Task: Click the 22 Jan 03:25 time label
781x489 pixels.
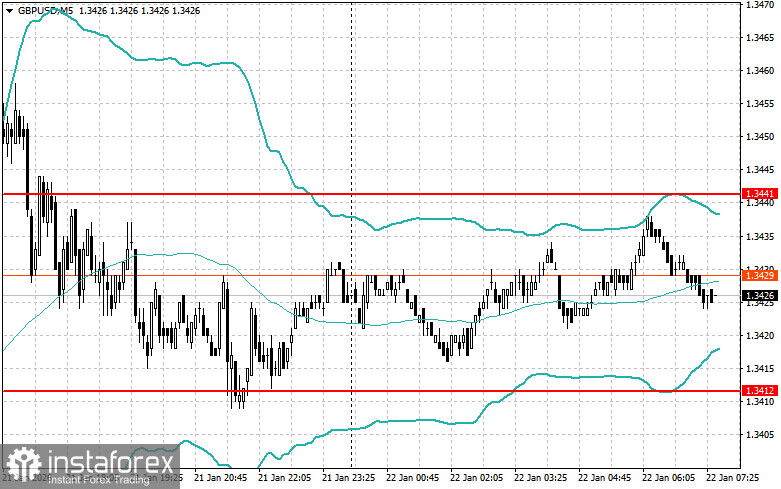Action: 540,478
